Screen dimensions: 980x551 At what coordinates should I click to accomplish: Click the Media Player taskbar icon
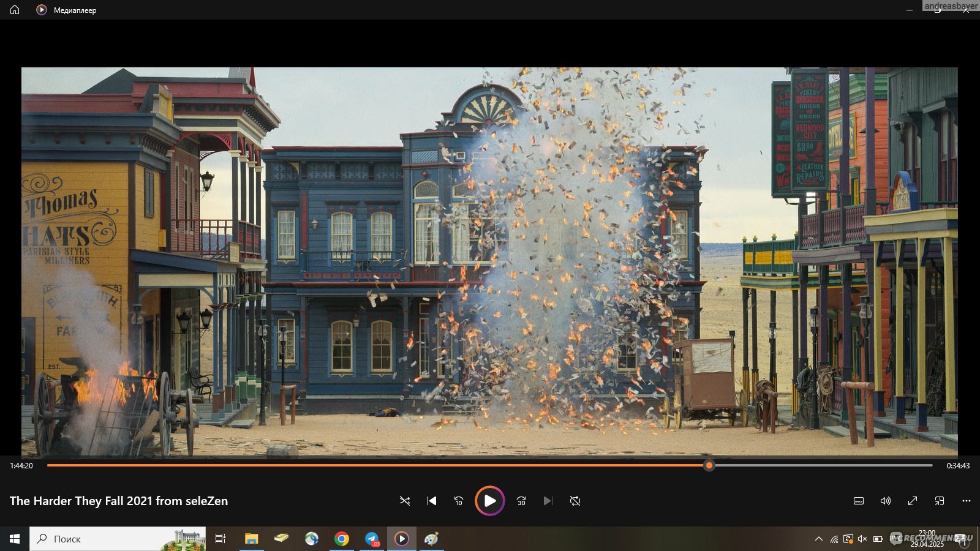point(402,539)
